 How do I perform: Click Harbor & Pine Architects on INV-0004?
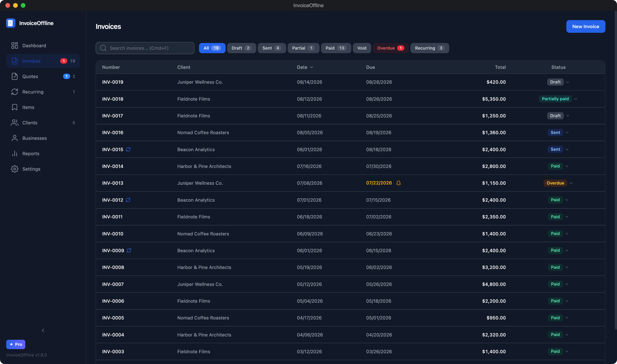coord(204,335)
